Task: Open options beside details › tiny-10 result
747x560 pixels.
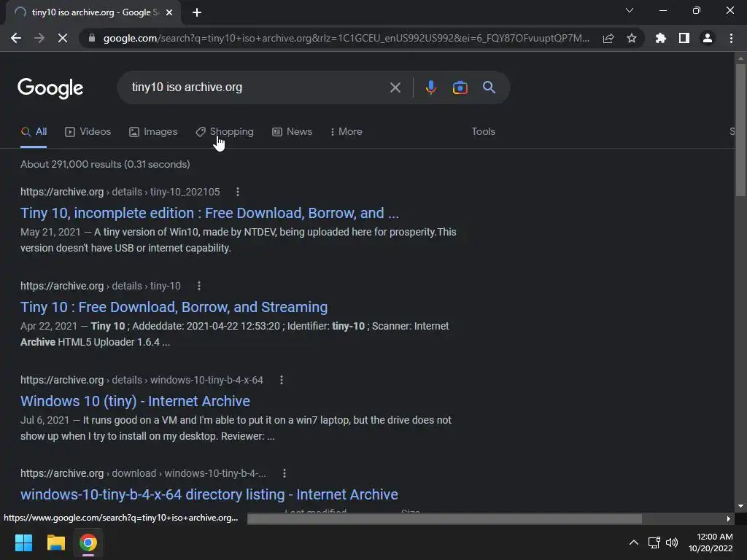Action: click(199, 286)
